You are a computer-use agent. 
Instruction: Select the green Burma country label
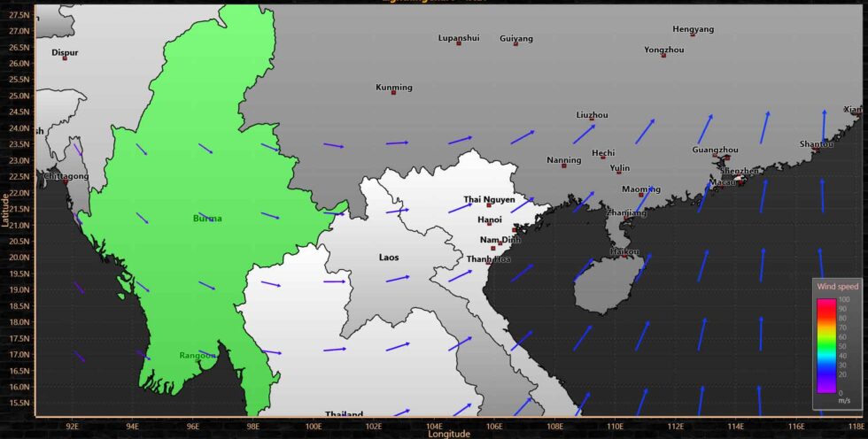point(207,219)
